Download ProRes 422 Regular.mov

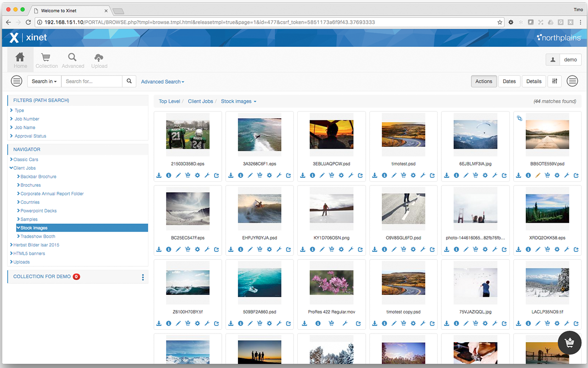(305, 323)
